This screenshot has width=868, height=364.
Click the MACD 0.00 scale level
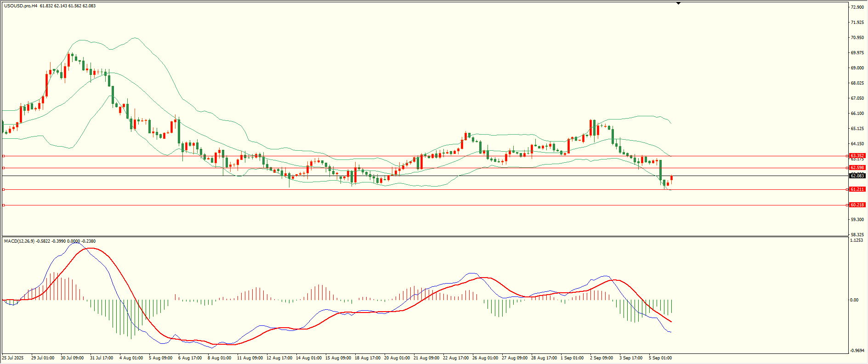(x=854, y=300)
